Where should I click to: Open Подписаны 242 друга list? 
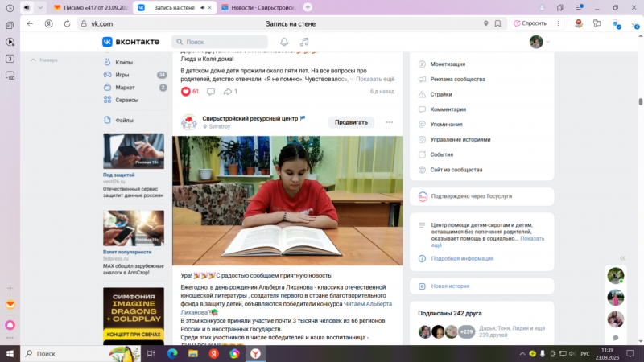point(450,313)
